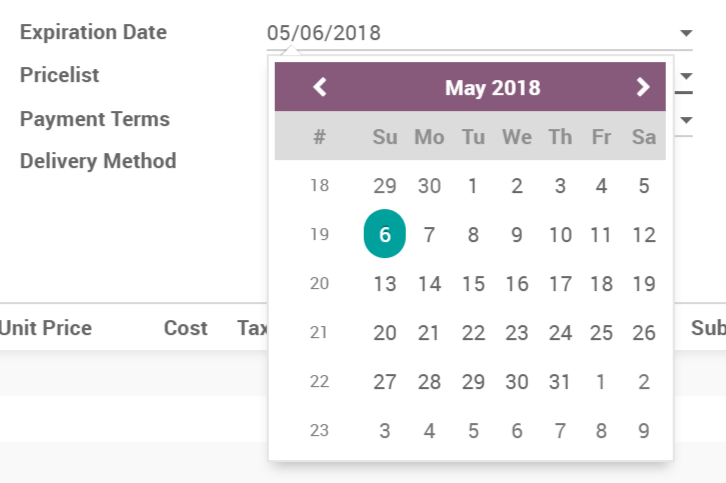Choose May 31 in the calendar

point(560,382)
